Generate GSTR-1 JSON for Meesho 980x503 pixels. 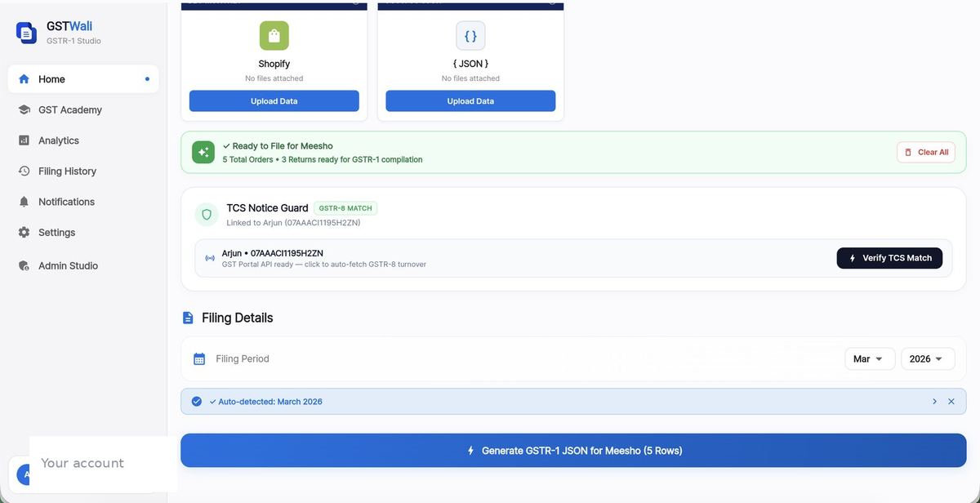coord(573,451)
